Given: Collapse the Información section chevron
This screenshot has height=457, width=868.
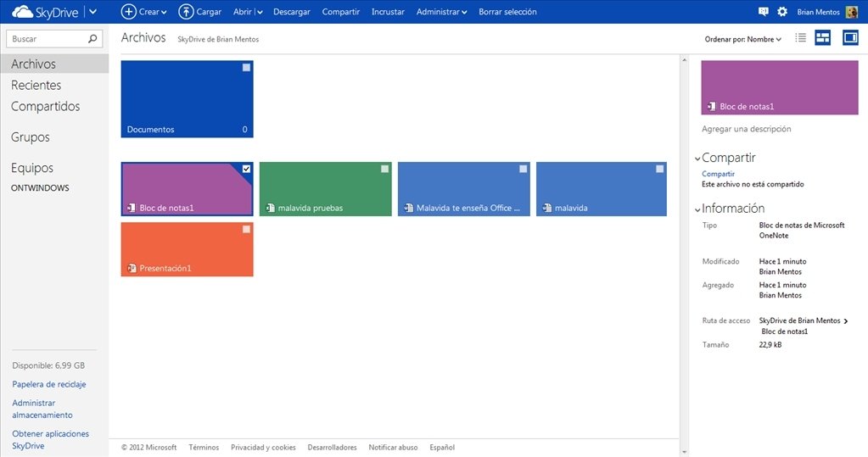Looking at the screenshot, I should point(697,209).
